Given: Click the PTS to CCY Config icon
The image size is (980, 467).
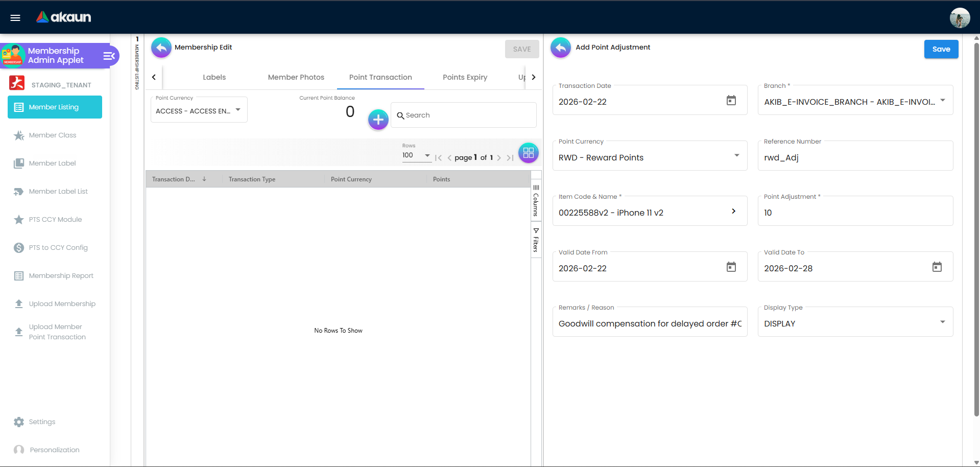Looking at the screenshot, I should pyautogui.click(x=19, y=247).
